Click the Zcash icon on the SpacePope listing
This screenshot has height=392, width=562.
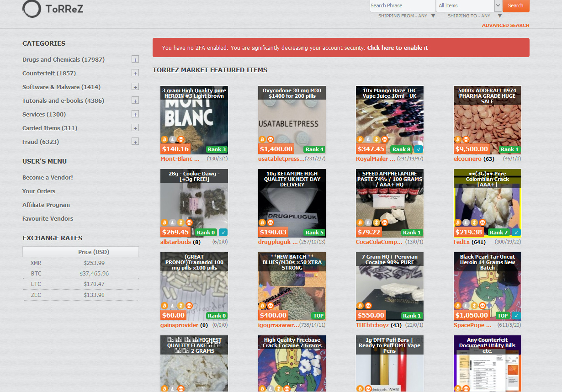tap(474, 306)
